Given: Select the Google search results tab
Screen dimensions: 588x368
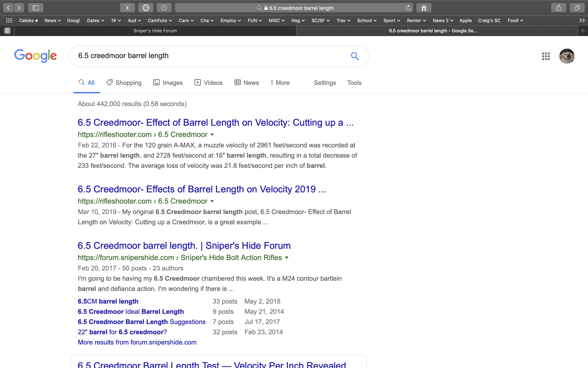Looking at the screenshot, I should [x=437, y=31].
